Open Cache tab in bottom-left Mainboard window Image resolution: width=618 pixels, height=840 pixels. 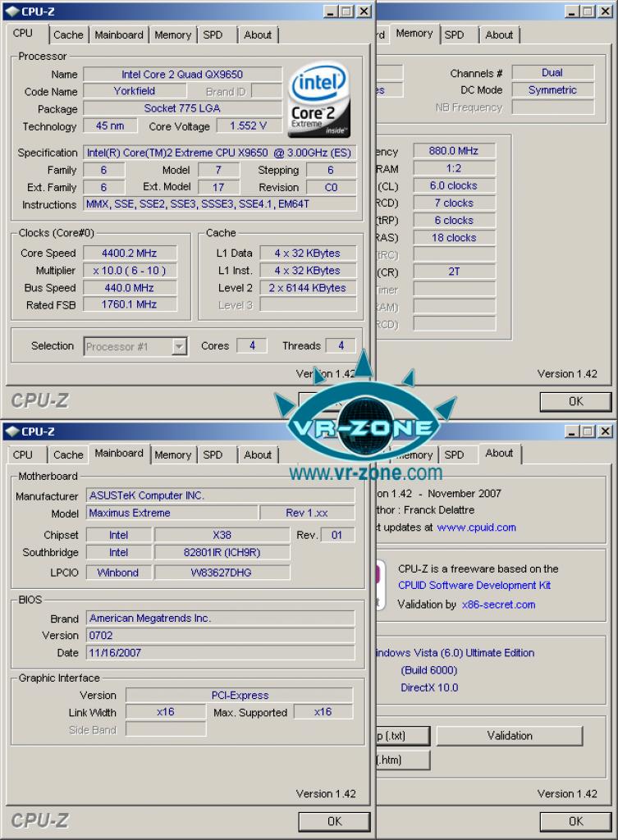click(68, 454)
